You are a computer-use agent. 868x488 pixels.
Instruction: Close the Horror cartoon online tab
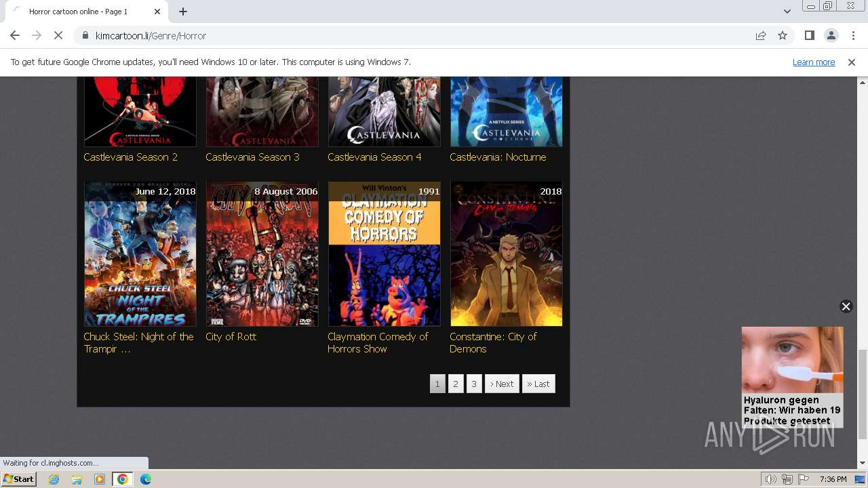[157, 12]
